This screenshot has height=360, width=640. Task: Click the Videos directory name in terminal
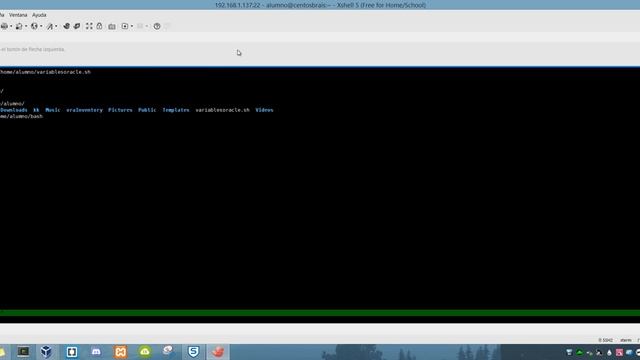click(x=264, y=110)
